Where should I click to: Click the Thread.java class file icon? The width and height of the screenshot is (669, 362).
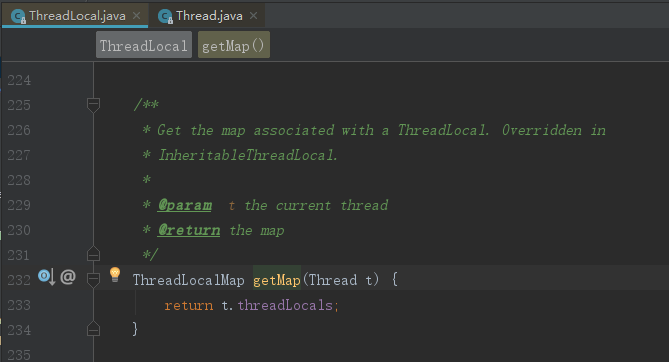[165, 16]
